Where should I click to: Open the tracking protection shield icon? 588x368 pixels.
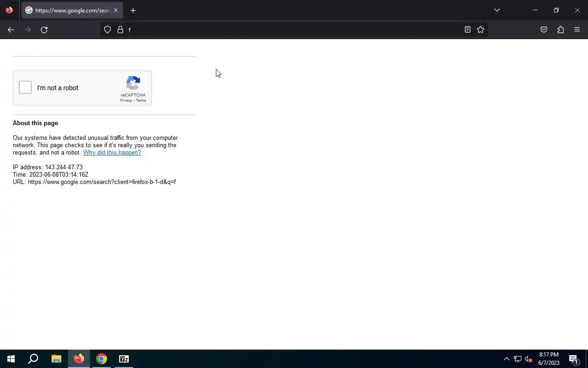coord(107,29)
